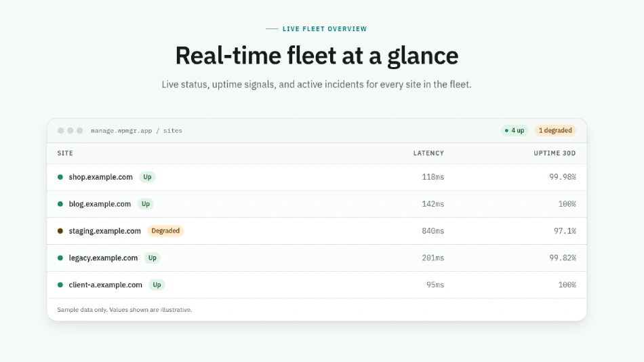
Task: Open shop.example.com site link
Action: 100,177
